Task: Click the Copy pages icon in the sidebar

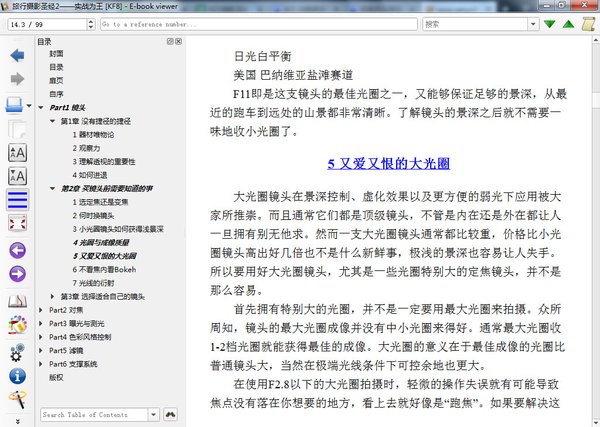Action: pos(17,129)
